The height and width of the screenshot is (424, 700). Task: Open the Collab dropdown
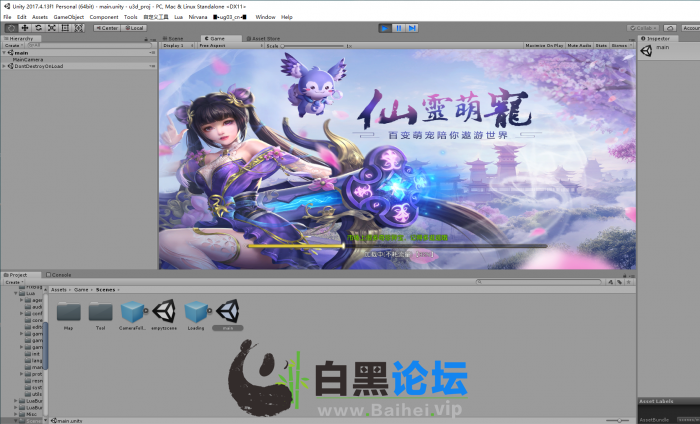coord(643,28)
